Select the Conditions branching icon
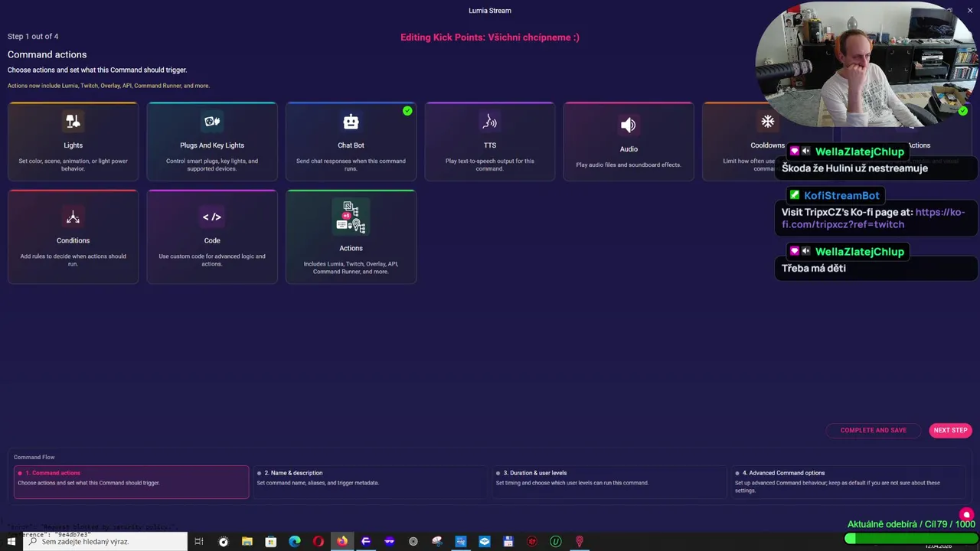 (73, 217)
